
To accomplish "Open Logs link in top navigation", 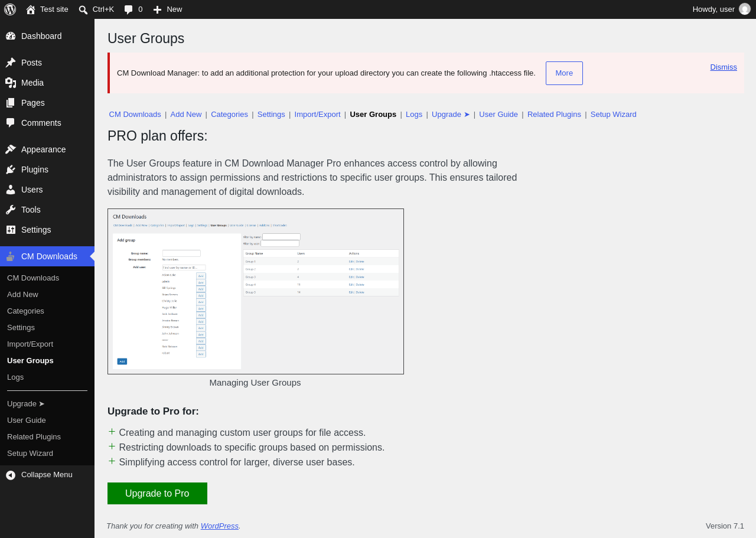I will click(x=414, y=115).
